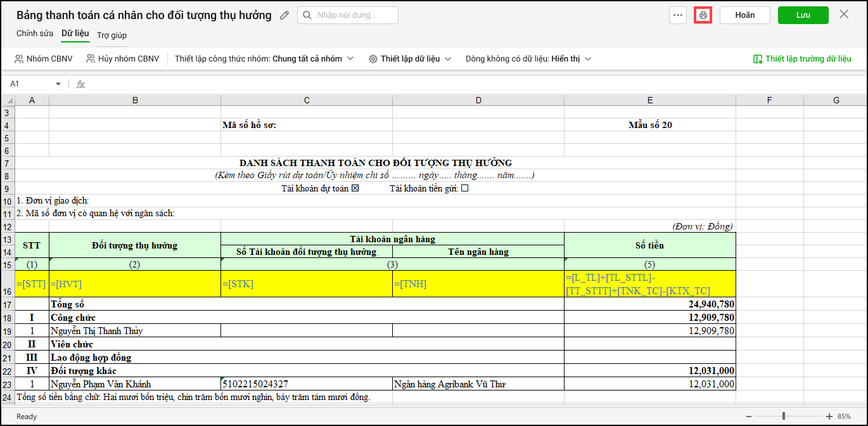Open the three-dot more options menu
The image size is (868, 426).
tap(678, 15)
